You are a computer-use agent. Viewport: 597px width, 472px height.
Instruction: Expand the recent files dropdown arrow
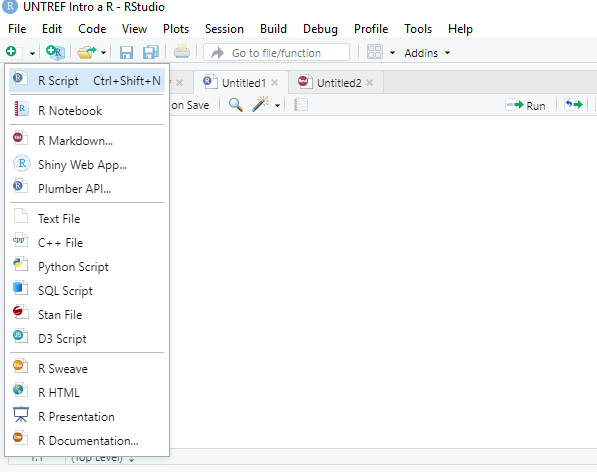click(103, 53)
